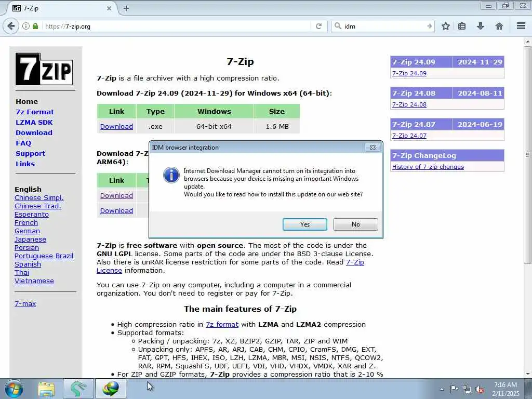This screenshot has height=399, width=532.
Task: Open the downloads arrow icon
Action: click(x=481, y=26)
